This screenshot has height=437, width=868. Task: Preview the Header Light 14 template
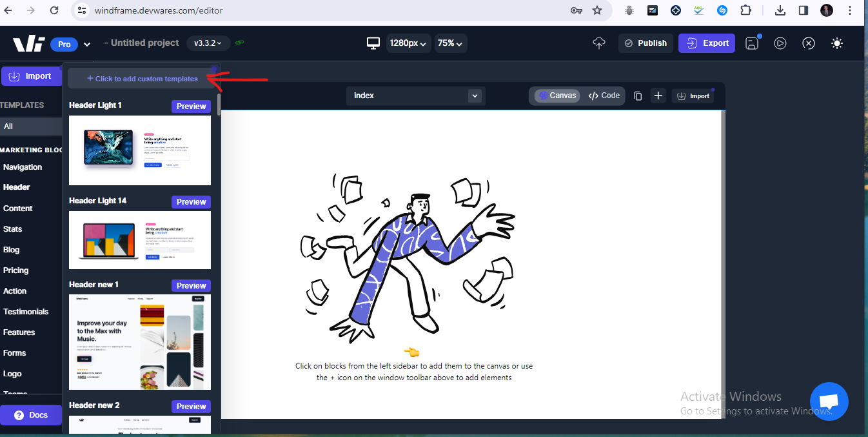coord(191,202)
